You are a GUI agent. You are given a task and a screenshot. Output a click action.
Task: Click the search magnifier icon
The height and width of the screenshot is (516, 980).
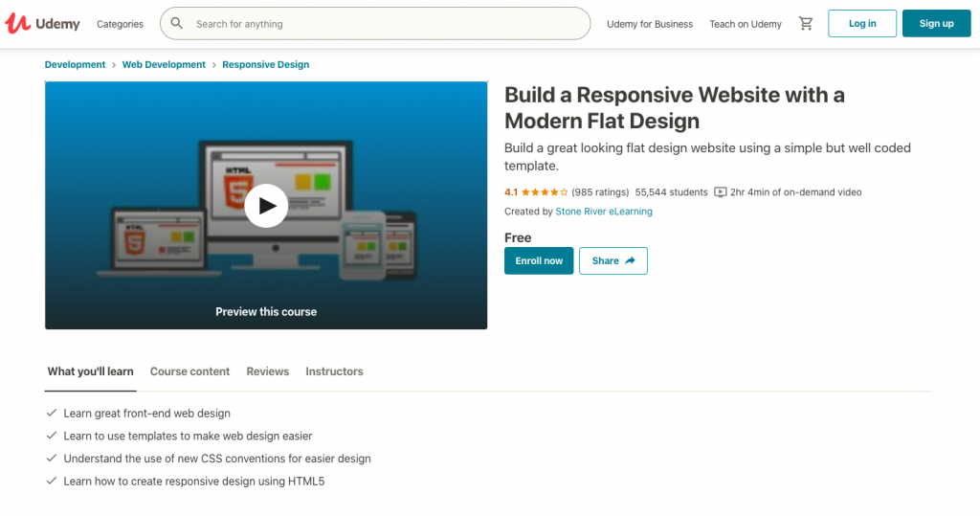point(177,23)
